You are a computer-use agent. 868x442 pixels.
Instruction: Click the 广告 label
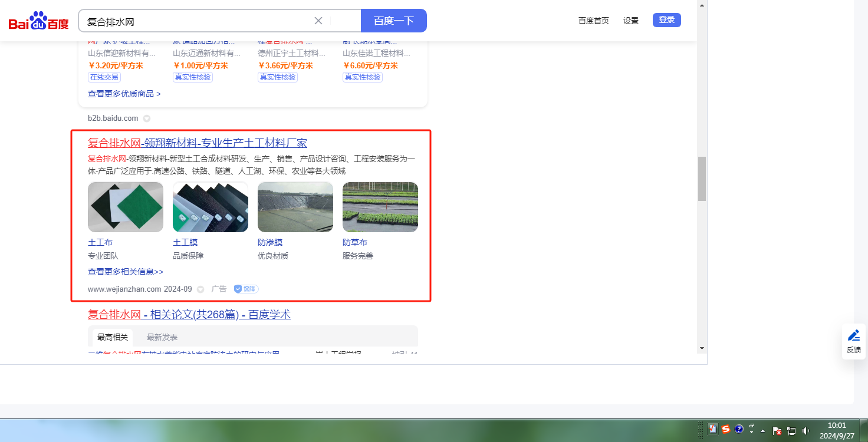tap(219, 289)
